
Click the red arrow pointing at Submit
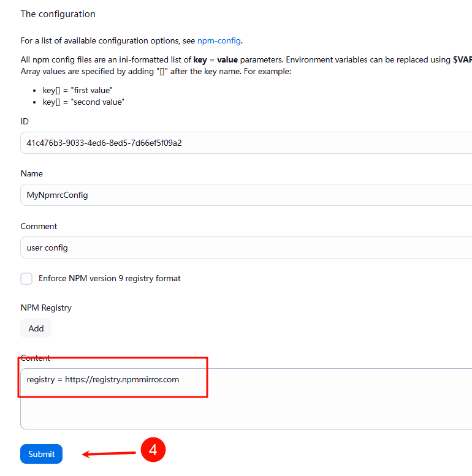[109, 453]
